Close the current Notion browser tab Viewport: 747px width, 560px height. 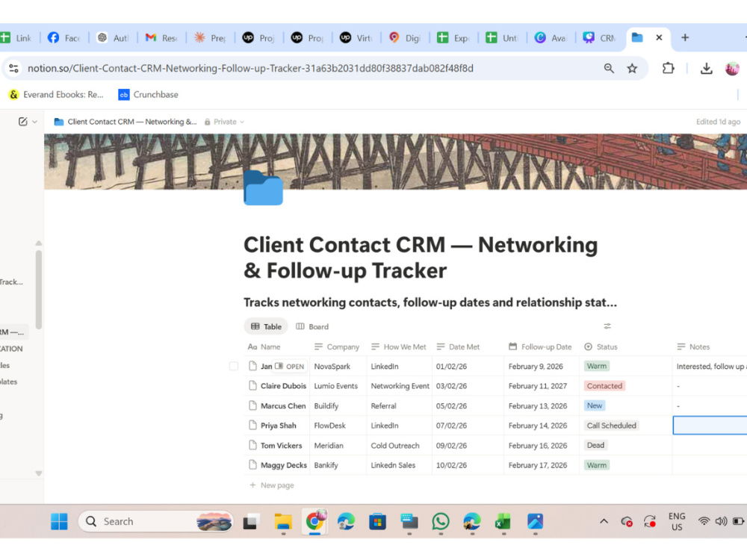pyautogui.click(x=659, y=37)
